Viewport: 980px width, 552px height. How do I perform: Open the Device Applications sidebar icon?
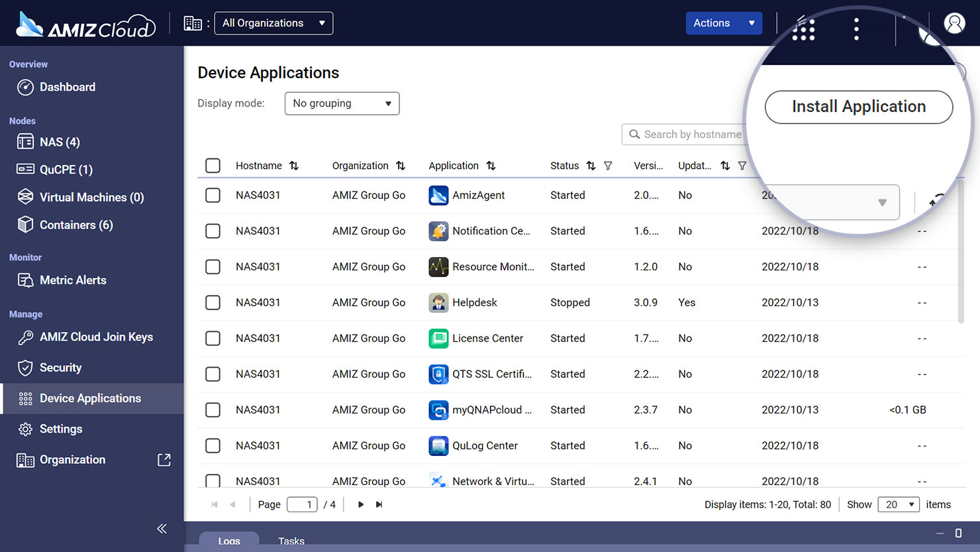pyautogui.click(x=25, y=398)
